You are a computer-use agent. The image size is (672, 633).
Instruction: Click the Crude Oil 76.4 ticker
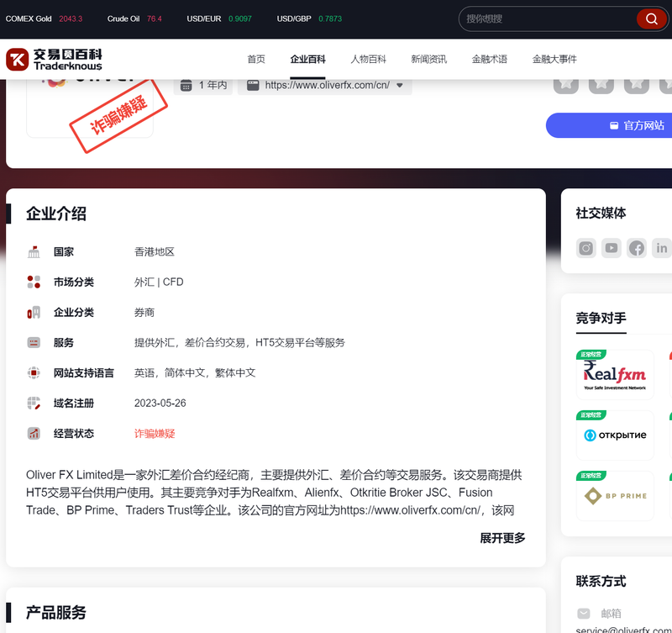(x=134, y=18)
